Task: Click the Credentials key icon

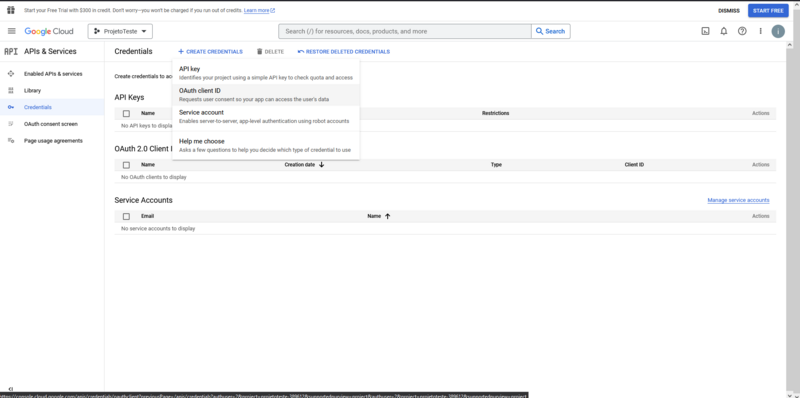Action: pos(11,107)
